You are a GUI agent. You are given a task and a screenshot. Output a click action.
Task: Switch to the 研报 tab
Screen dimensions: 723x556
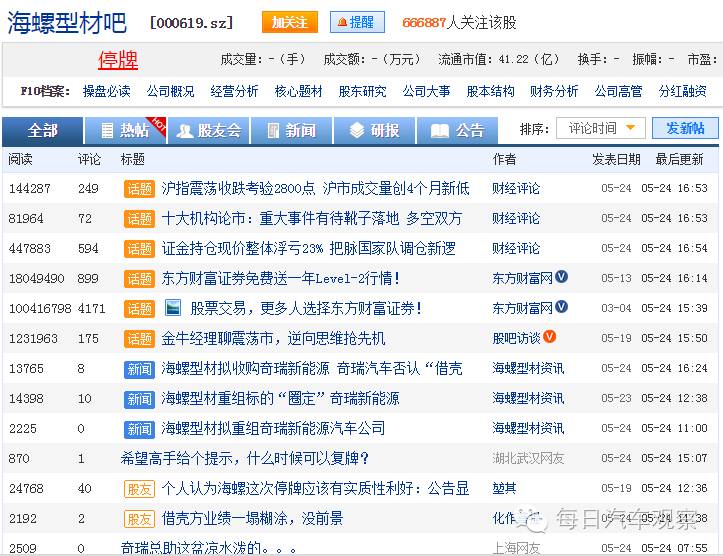click(x=375, y=130)
